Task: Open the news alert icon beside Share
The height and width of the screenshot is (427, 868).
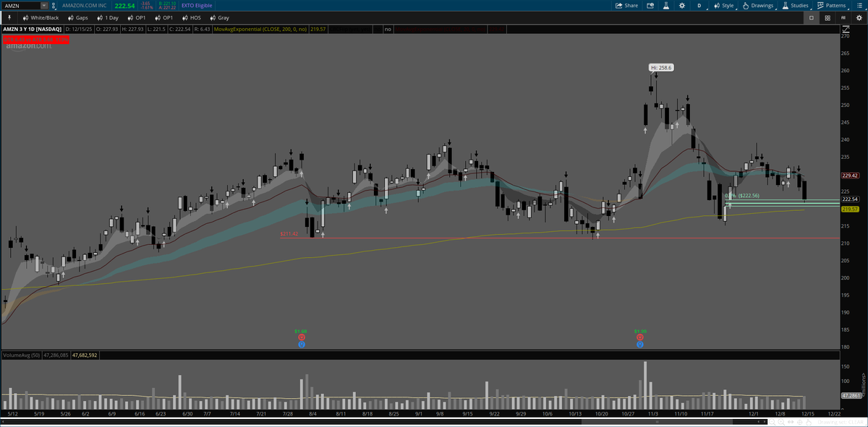Action: [x=650, y=5]
